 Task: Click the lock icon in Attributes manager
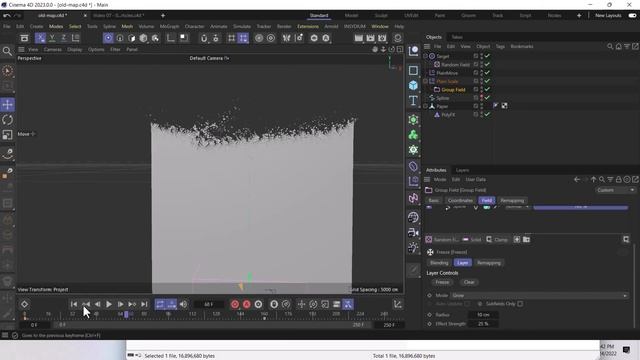[x=619, y=180]
